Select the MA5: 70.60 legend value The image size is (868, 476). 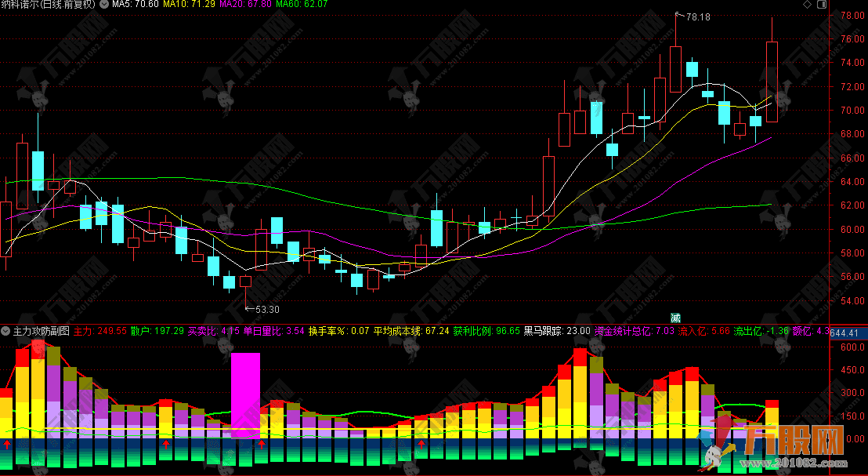pyautogui.click(x=135, y=5)
